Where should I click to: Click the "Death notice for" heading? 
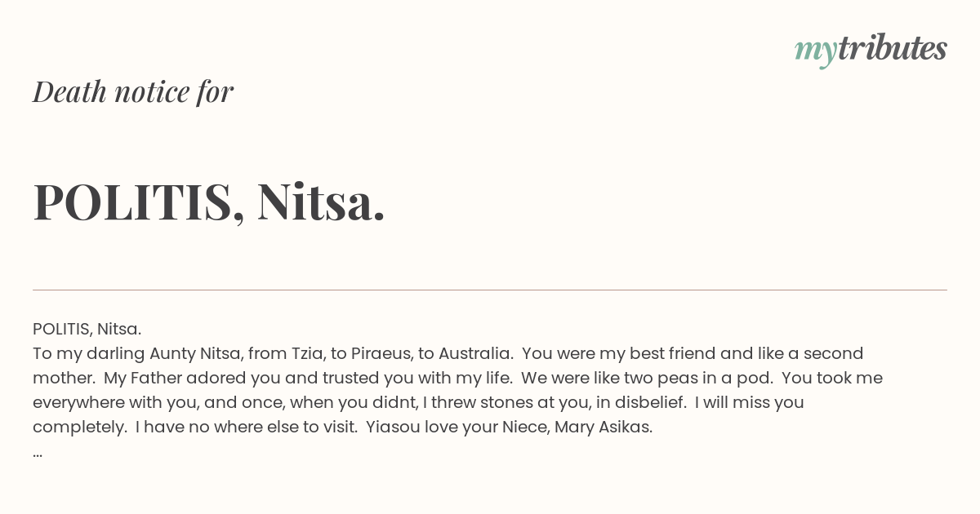coord(133,91)
